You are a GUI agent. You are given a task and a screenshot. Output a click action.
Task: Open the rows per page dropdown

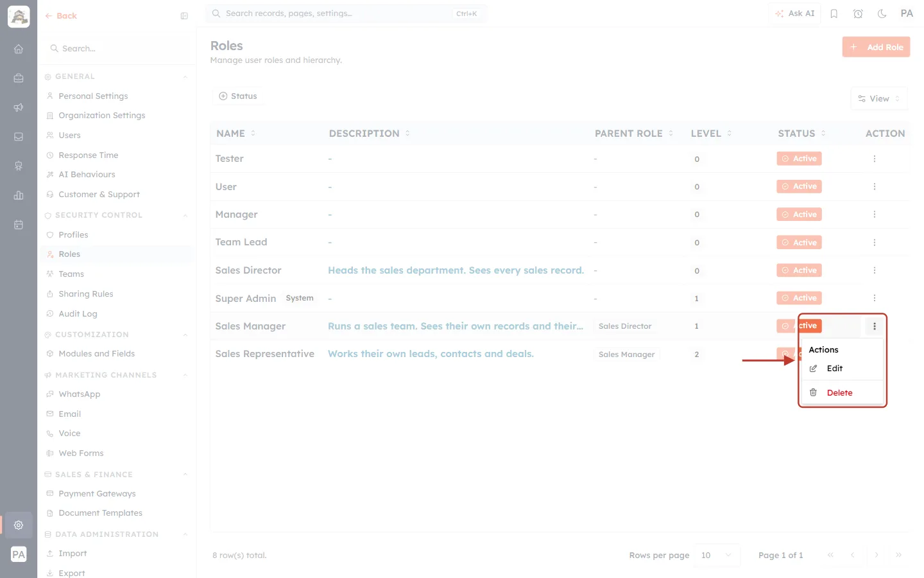(717, 556)
